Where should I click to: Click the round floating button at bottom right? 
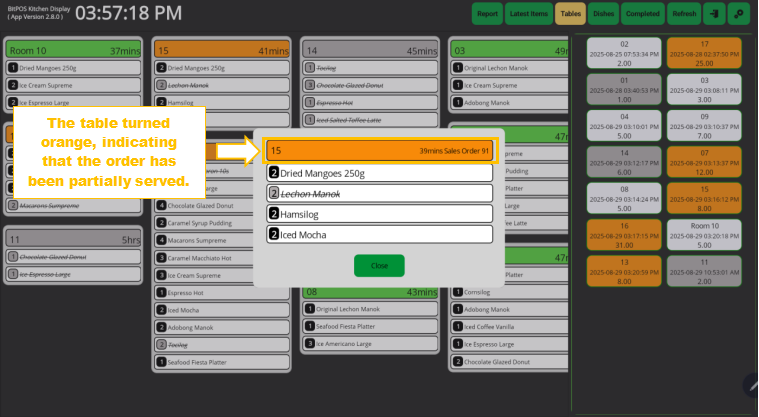coord(751,383)
